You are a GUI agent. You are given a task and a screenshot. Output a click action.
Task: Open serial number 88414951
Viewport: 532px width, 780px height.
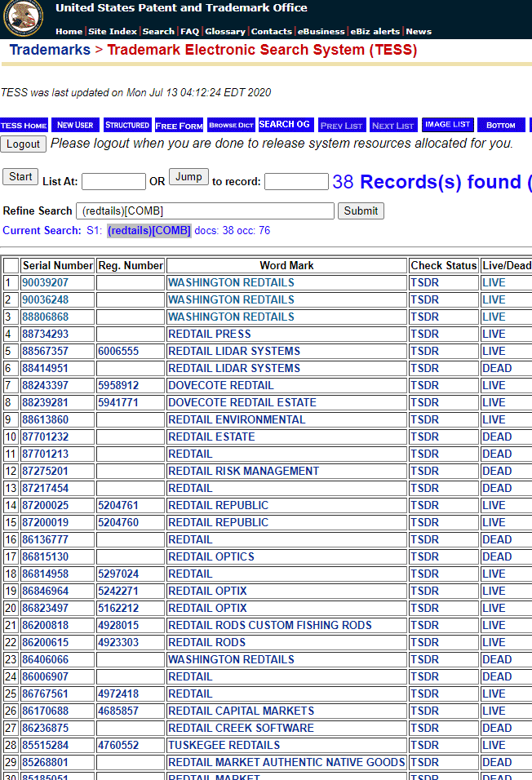click(46, 369)
